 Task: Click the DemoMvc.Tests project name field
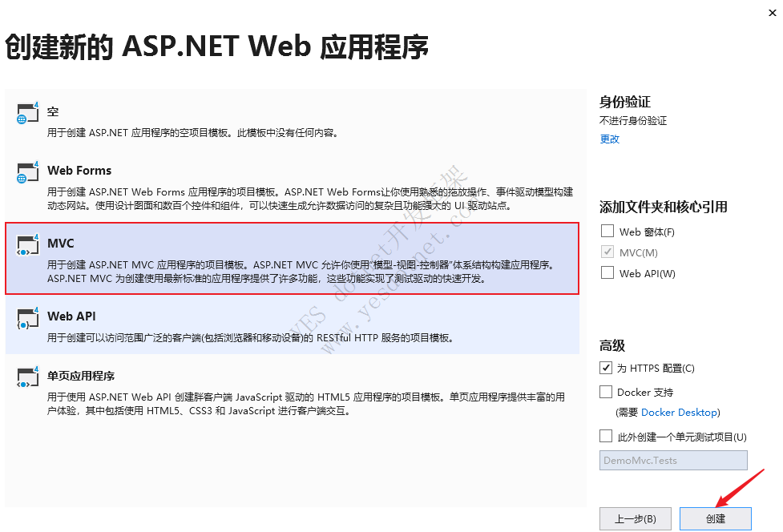673,460
